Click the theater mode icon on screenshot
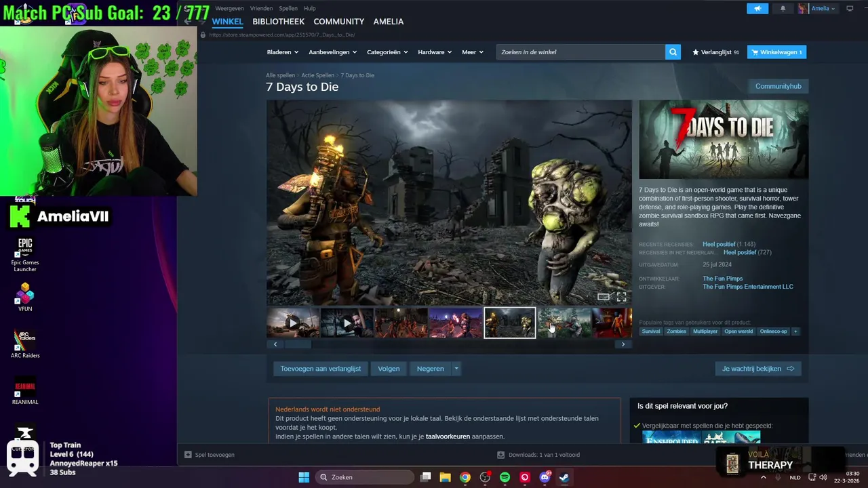Viewport: 868px width, 488px height. (x=603, y=297)
